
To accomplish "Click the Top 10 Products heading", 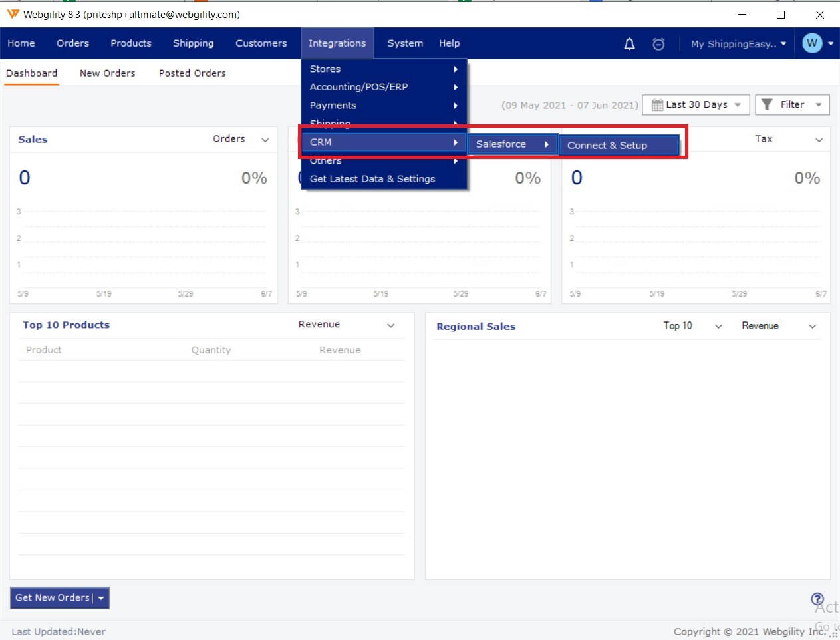I will click(x=66, y=325).
